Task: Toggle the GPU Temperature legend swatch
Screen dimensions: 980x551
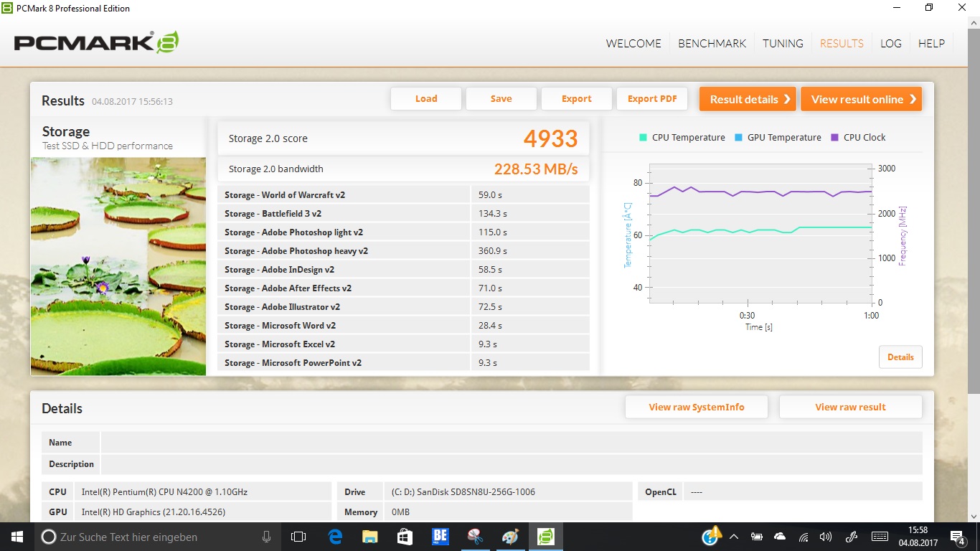Action: click(738, 137)
